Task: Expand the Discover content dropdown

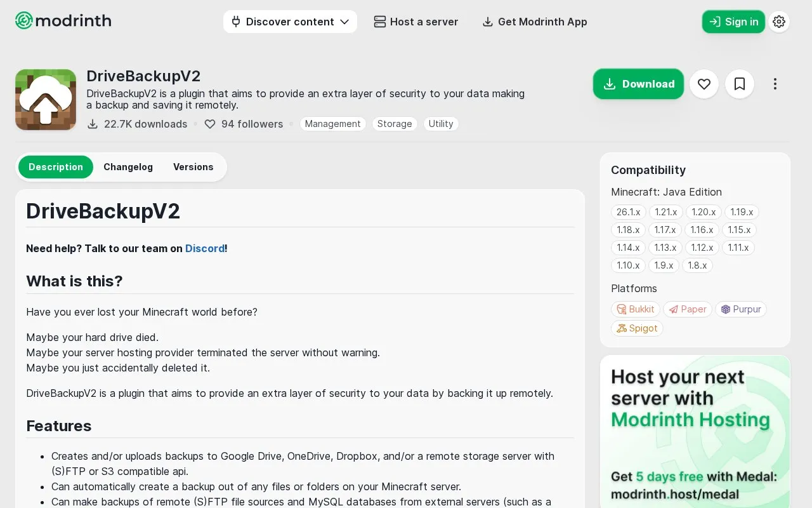Action: (x=290, y=22)
